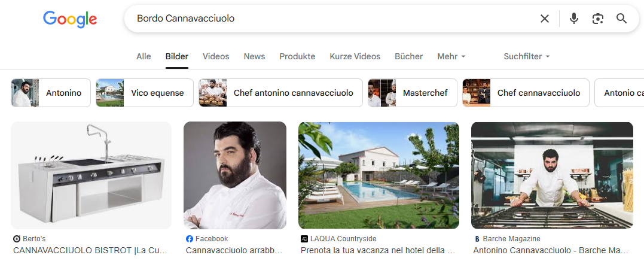Image resolution: width=644 pixels, height=261 pixels.
Task: Switch to the Alle tab
Action: pyautogui.click(x=144, y=56)
